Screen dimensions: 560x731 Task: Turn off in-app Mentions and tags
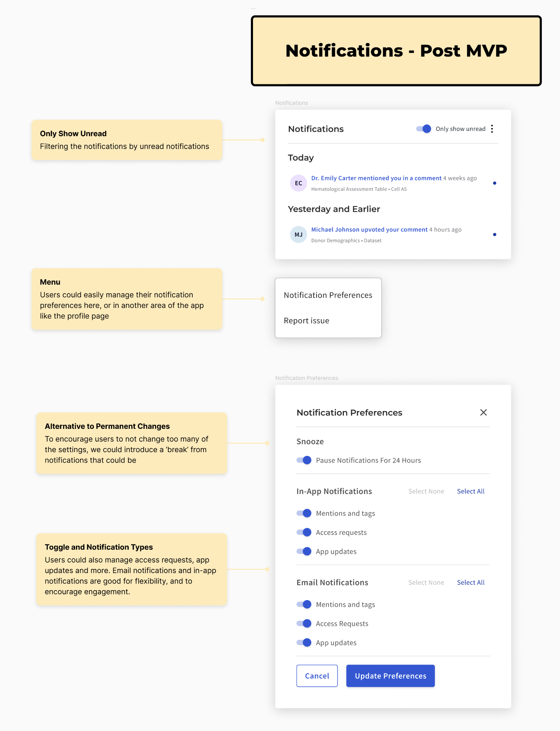coord(304,513)
